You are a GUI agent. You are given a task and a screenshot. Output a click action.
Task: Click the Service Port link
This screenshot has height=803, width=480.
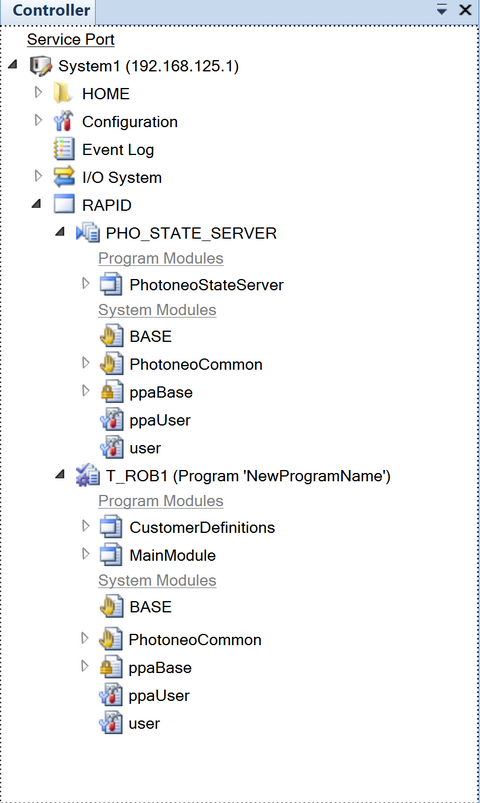tap(71, 39)
